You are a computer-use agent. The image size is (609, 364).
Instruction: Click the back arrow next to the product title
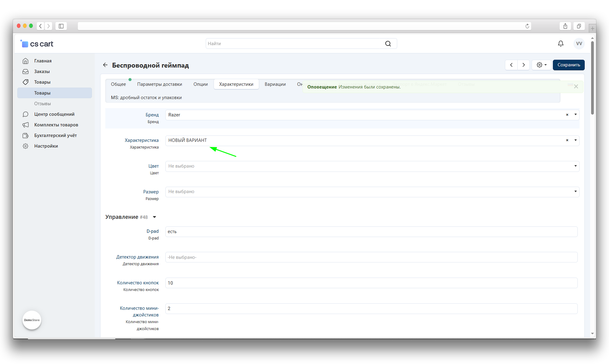pos(105,65)
